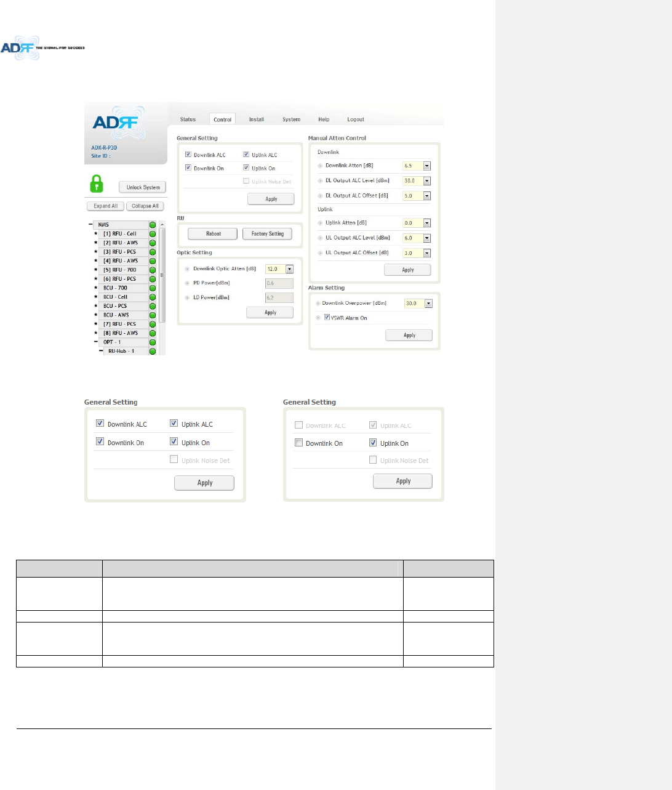
Task: Collapse the OPT - 1 tree node
Action: (96, 342)
